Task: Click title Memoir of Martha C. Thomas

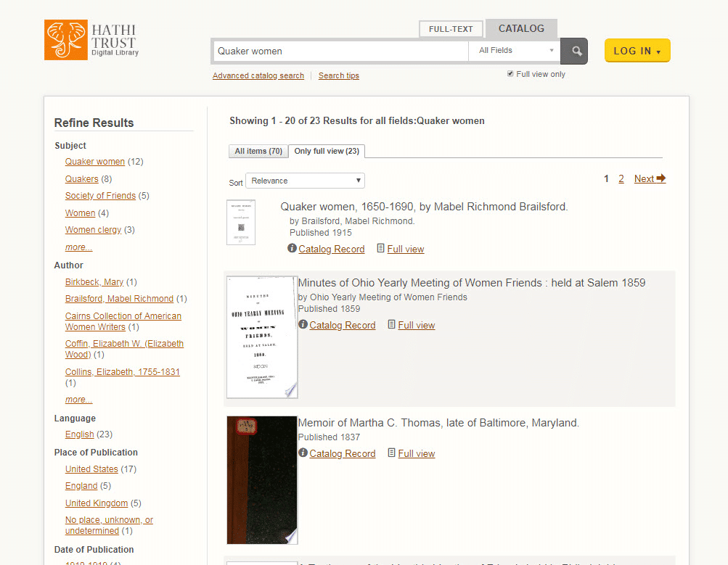Action: click(438, 423)
